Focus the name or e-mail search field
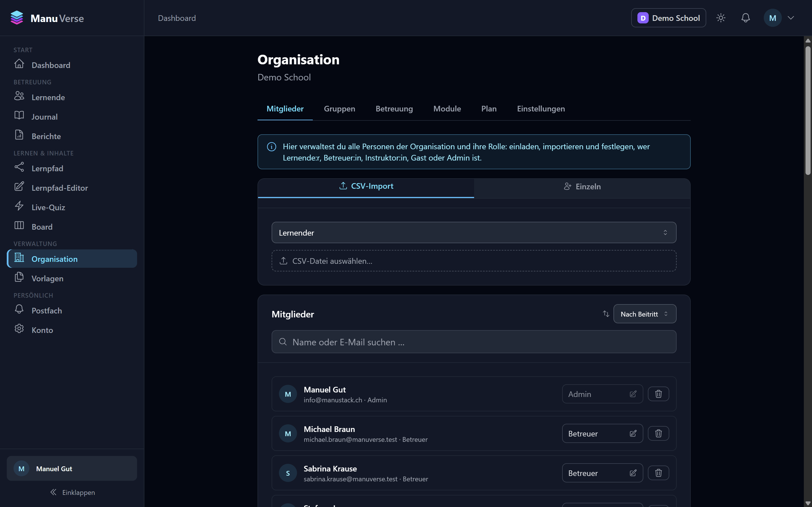Screen dimensions: 812x507 [x=474, y=341]
